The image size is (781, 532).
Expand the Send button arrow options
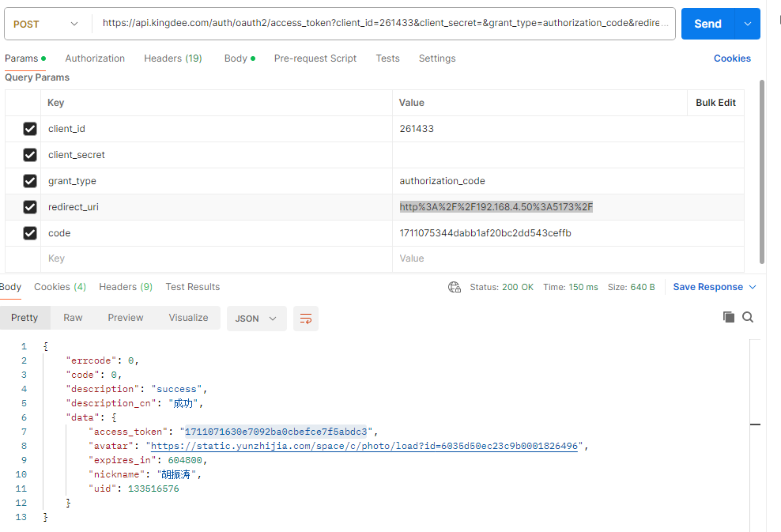(748, 25)
